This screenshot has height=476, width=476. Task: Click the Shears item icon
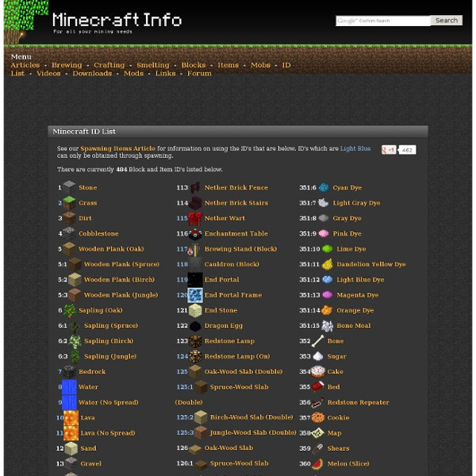[318, 448]
